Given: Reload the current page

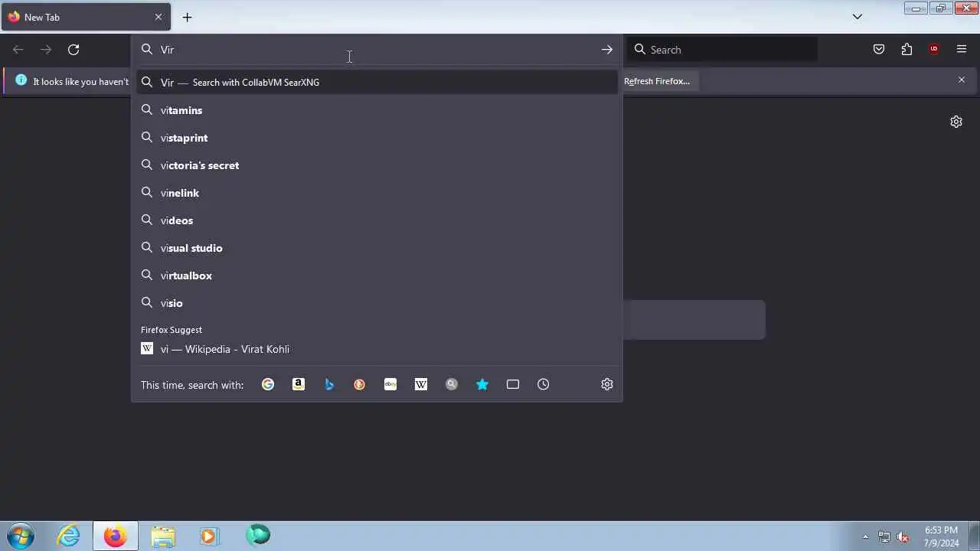Looking at the screenshot, I should [73, 50].
